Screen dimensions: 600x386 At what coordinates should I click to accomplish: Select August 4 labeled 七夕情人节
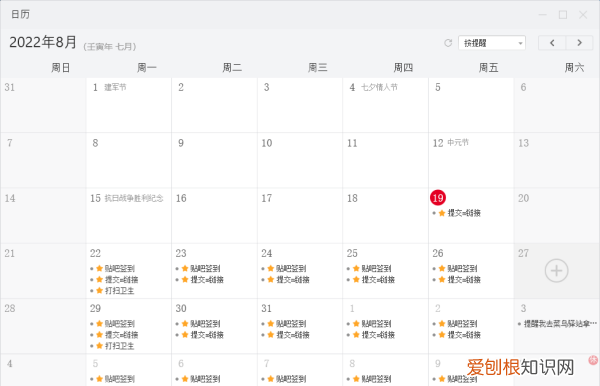(385, 105)
